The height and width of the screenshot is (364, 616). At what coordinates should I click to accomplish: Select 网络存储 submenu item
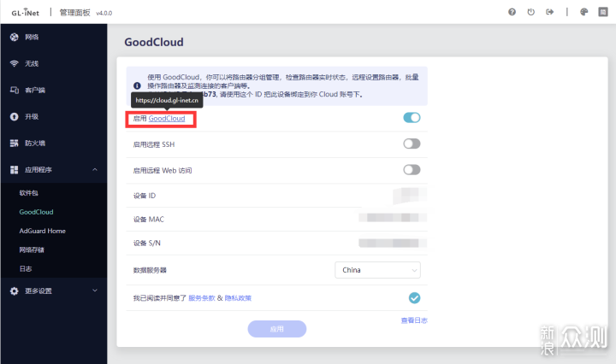[x=32, y=250]
